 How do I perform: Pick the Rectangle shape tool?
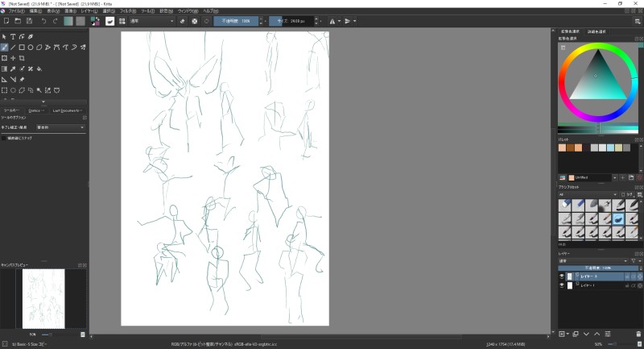tap(22, 47)
